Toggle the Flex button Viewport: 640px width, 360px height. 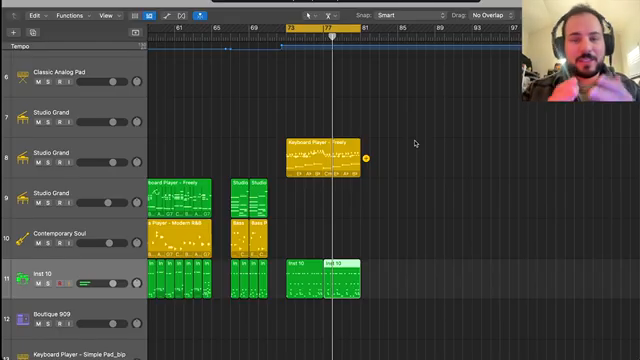point(181,16)
